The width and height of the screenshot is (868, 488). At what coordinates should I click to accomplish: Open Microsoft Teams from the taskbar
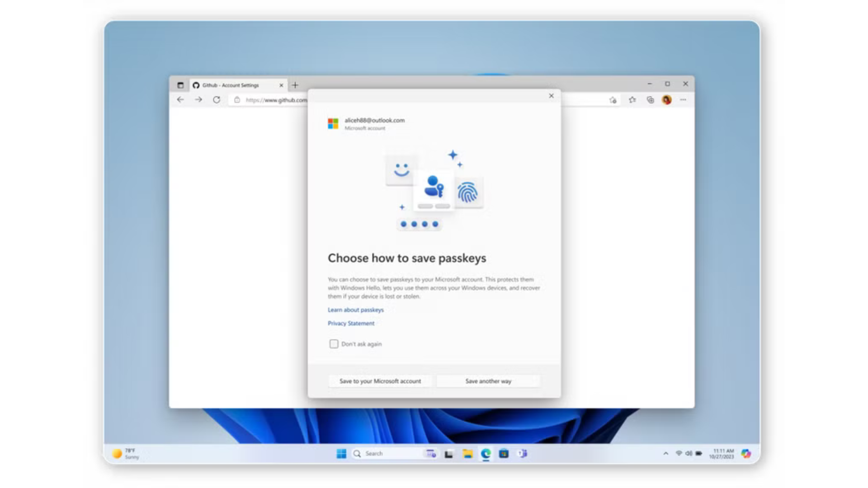[x=523, y=453]
